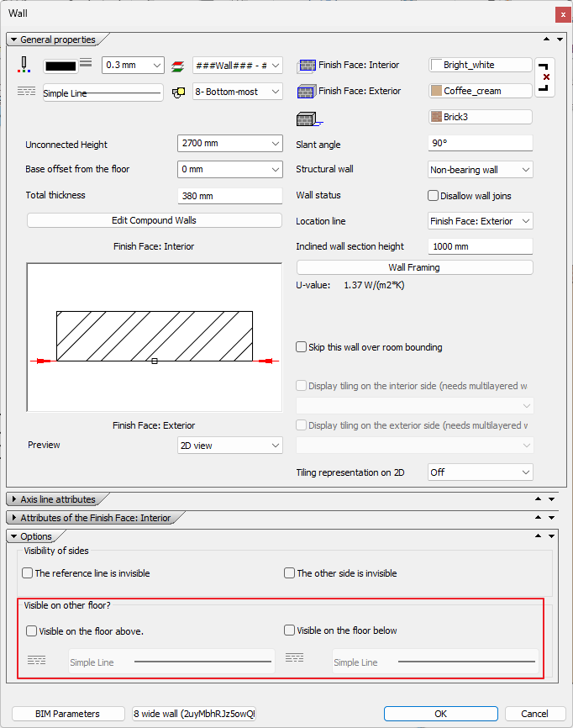Click the wall body material block icon
This screenshot has width=573, height=728.
(308, 119)
